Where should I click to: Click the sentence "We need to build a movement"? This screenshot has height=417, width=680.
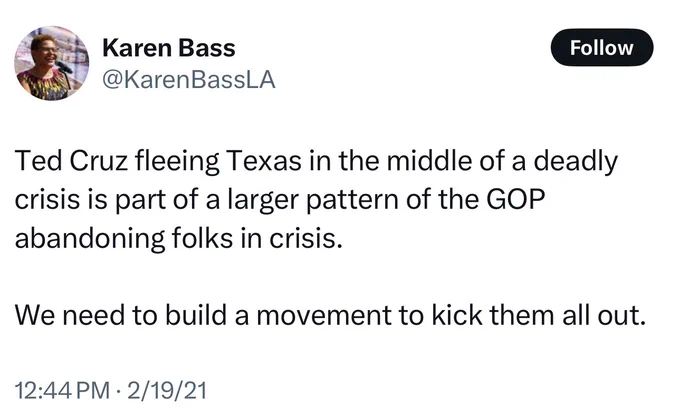[203, 315]
